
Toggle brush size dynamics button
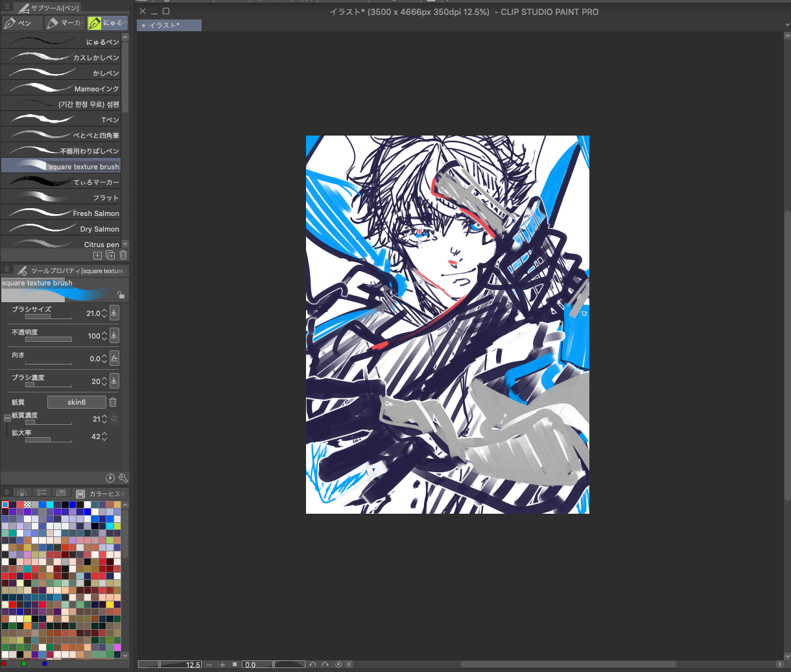pos(114,313)
